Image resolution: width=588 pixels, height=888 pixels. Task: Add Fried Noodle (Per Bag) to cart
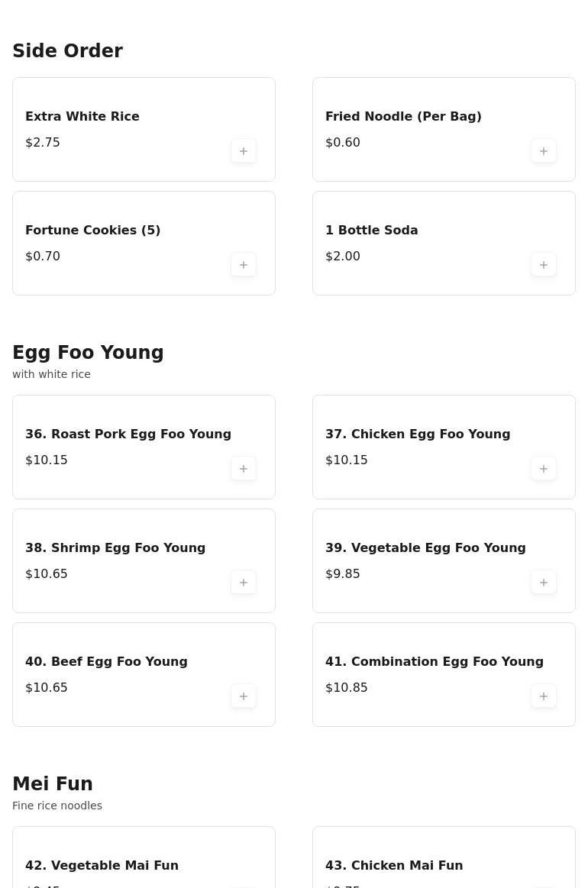tap(544, 151)
